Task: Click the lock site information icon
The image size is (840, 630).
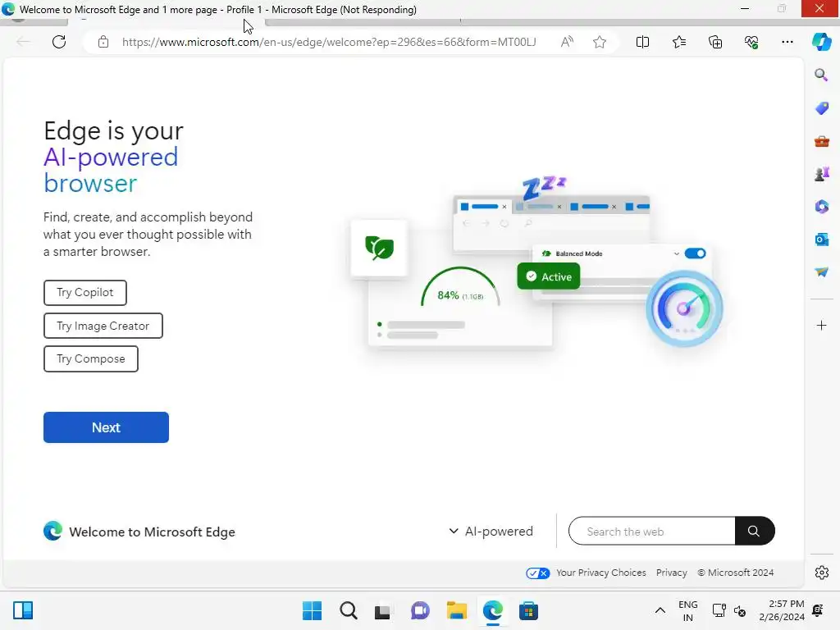Action: (103, 42)
